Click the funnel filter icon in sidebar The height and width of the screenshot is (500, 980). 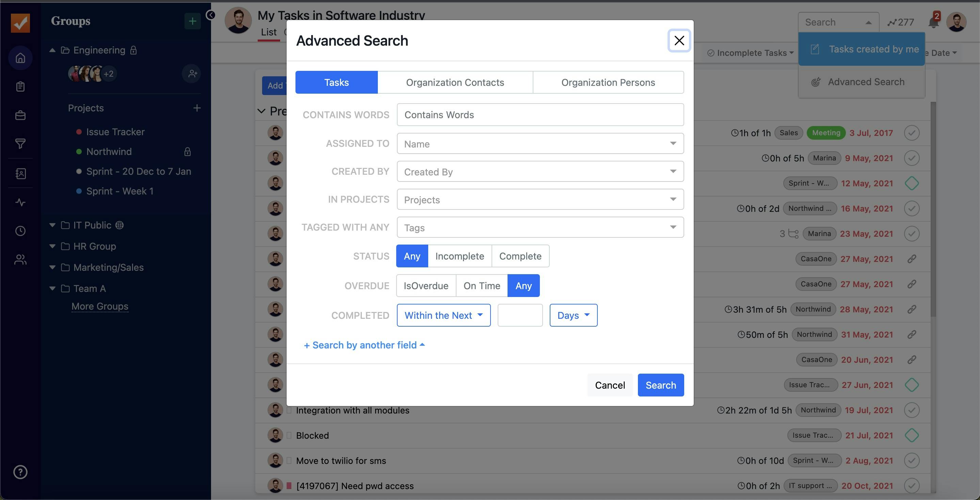pos(20,143)
